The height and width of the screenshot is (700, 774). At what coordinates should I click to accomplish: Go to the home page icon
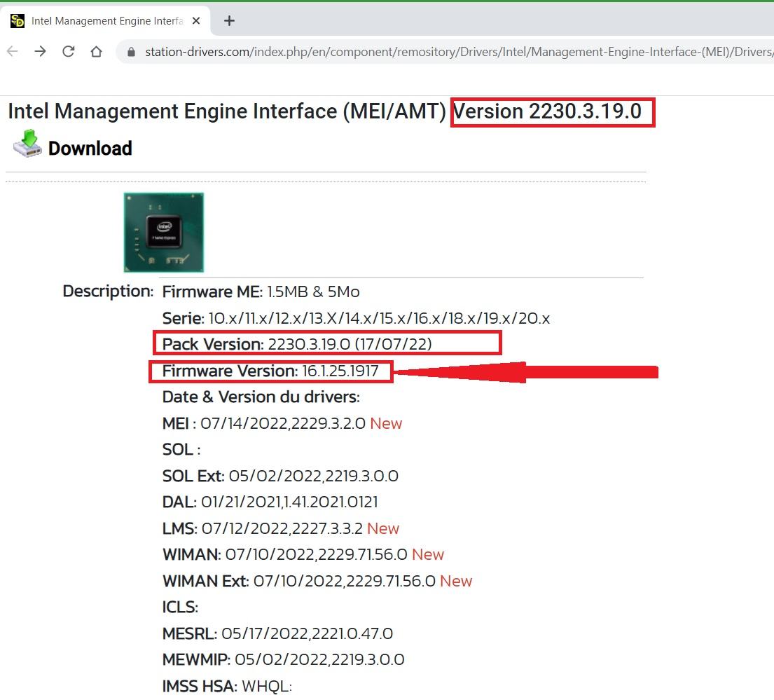click(x=96, y=51)
